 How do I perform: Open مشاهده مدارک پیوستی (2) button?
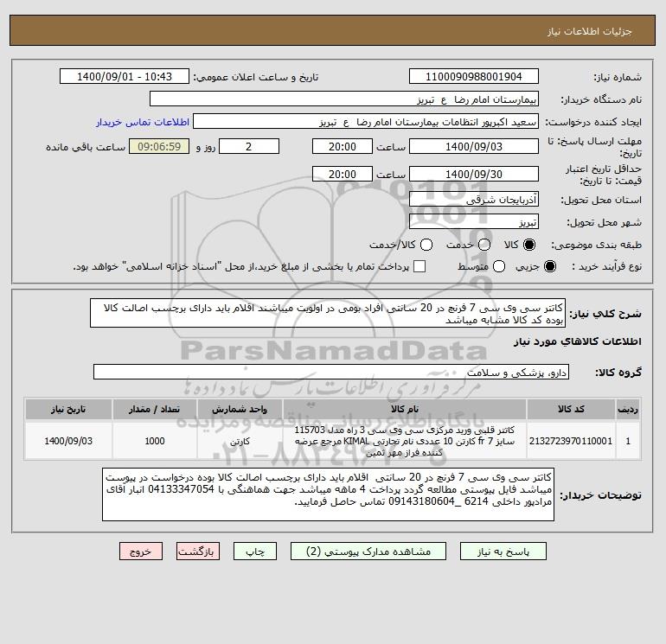click(x=368, y=552)
